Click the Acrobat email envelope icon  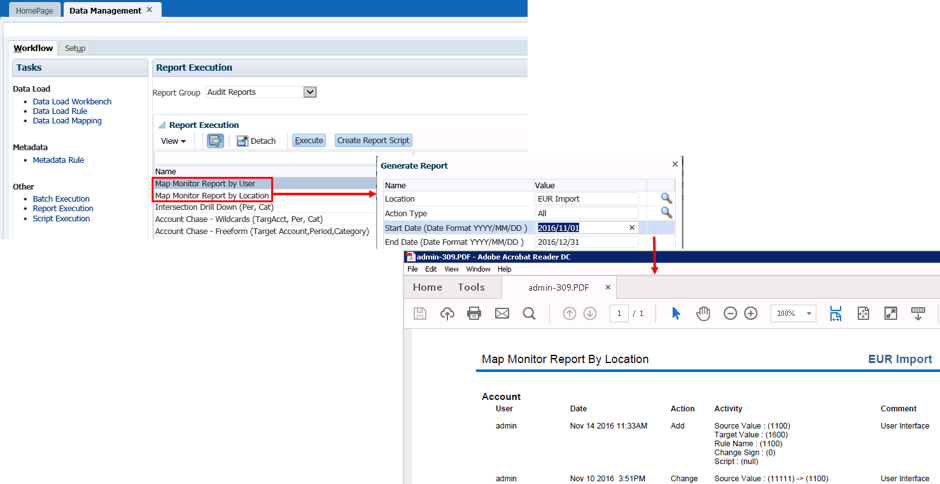coord(502,314)
